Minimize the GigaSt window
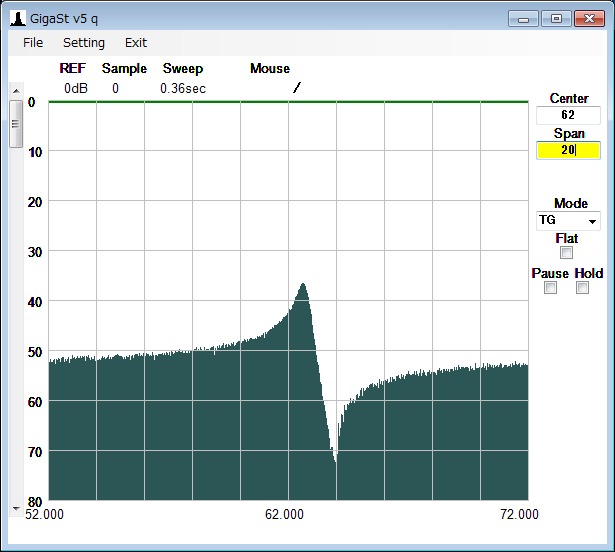 coord(523,18)
